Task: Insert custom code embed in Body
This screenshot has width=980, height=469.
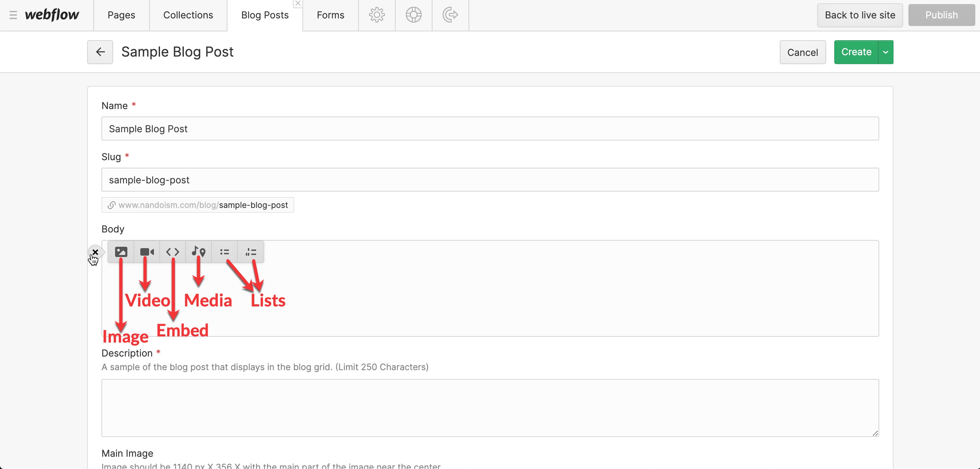Action: click(x=173, y=252)
